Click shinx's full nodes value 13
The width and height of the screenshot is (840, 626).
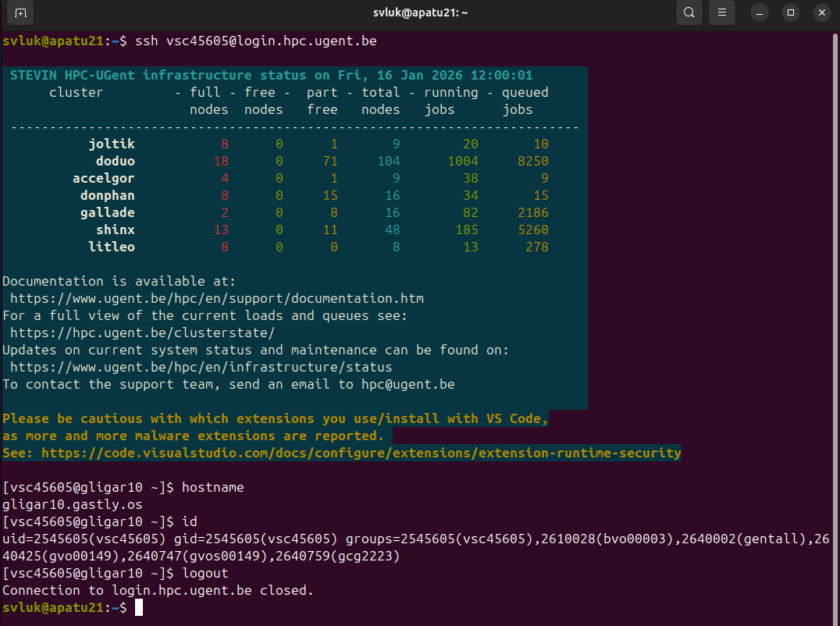point(221,229)
